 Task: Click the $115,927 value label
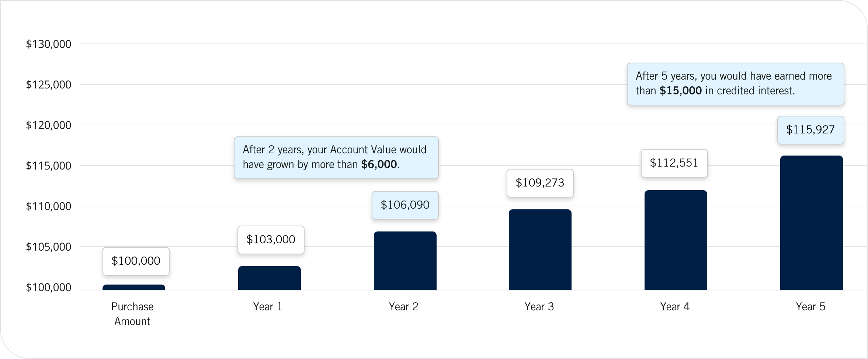pos(810,130)
